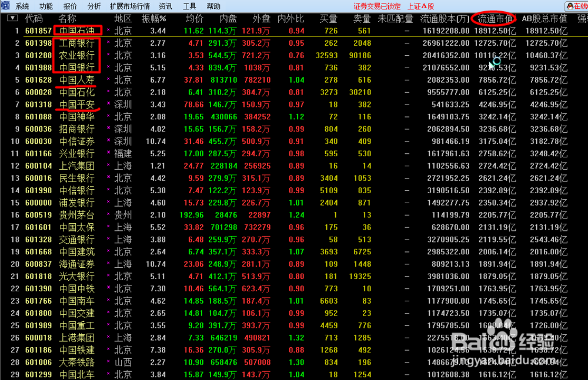Select the 中国太保 stock name
This screenshot has height=380, width=588.
pos(76,227)
